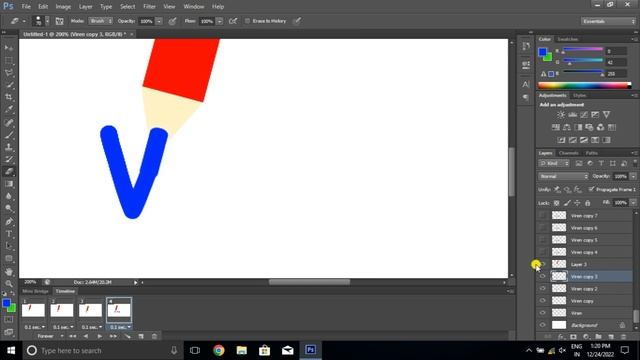The height and width of the screenshot is (360, 640).
Task: Open eraser Mode dropdown
Action: 100,21
